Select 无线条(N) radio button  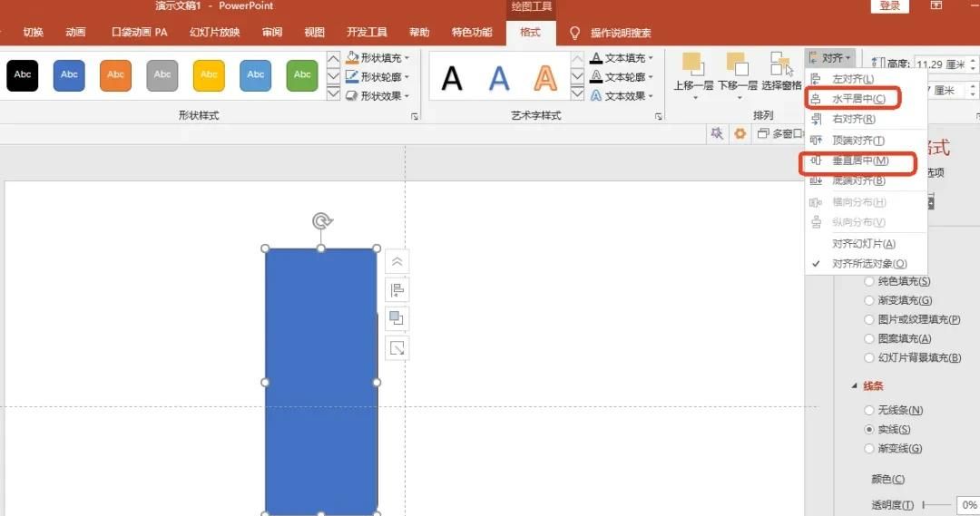868,411
